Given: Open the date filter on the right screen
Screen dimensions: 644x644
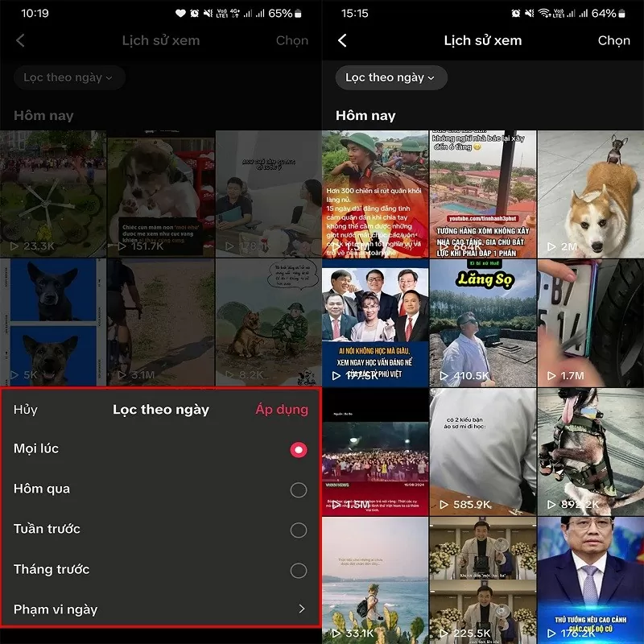Looking at the screenshot, I should 391,77.
